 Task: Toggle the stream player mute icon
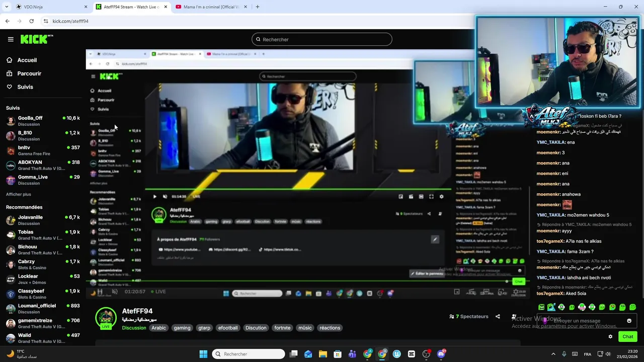click(115, 292)
